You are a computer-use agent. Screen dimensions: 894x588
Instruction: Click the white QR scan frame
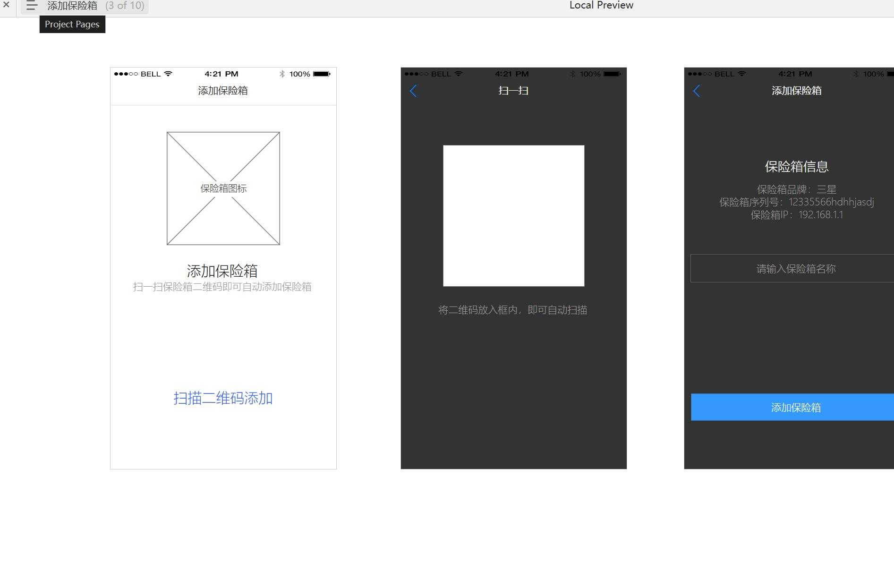pyautogui.click(x=513, y=215)
